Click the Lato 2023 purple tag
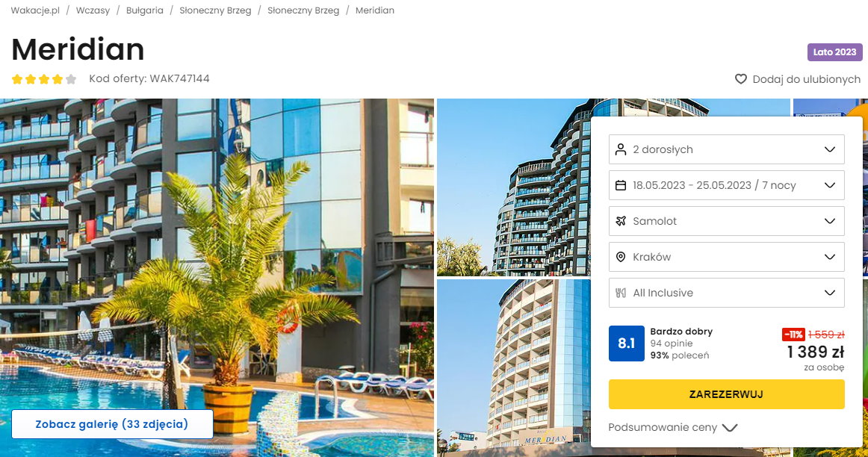Screen dimensions: 868x457 click(834, 52)
